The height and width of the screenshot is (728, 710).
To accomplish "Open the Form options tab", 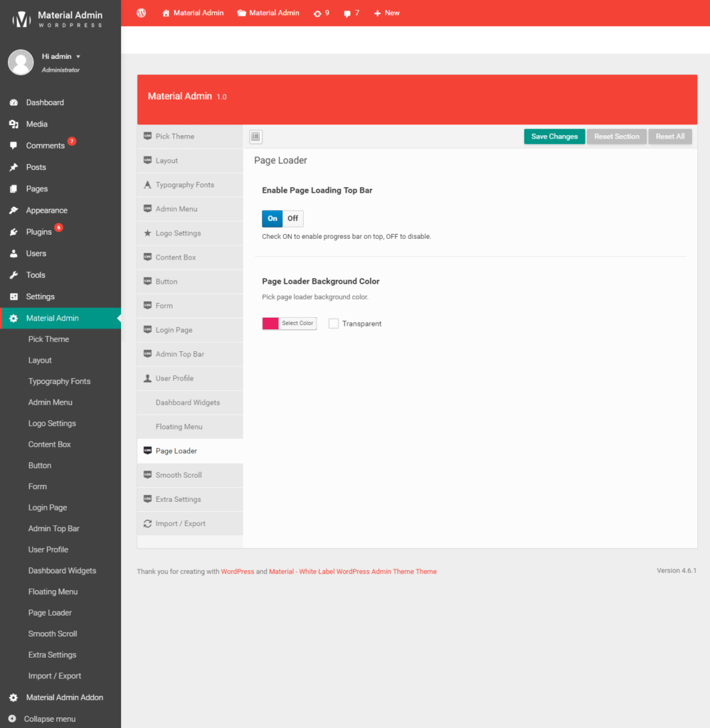I will 190,306.
